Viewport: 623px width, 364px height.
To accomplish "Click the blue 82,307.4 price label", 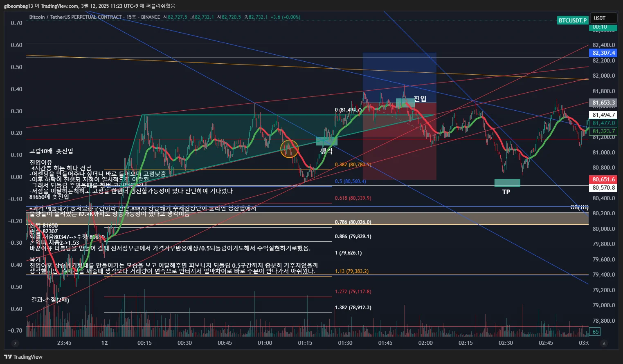I will (x=603, y=53).
